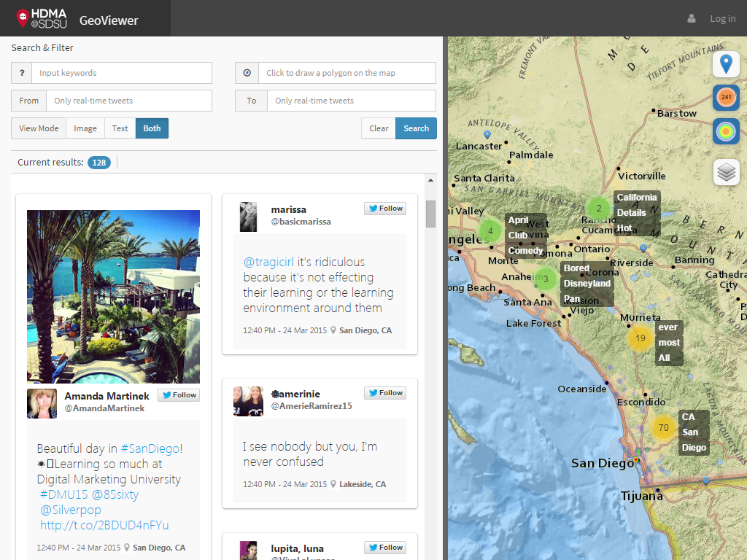Click the @Silverpop mention link
Screen dimensions: 747x560
click(x=71, y=510)
